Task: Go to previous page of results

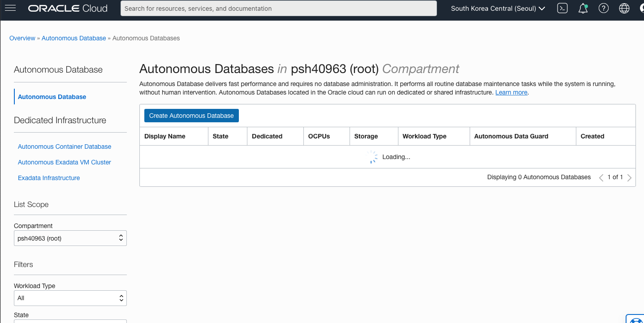Action: [601, 177]
